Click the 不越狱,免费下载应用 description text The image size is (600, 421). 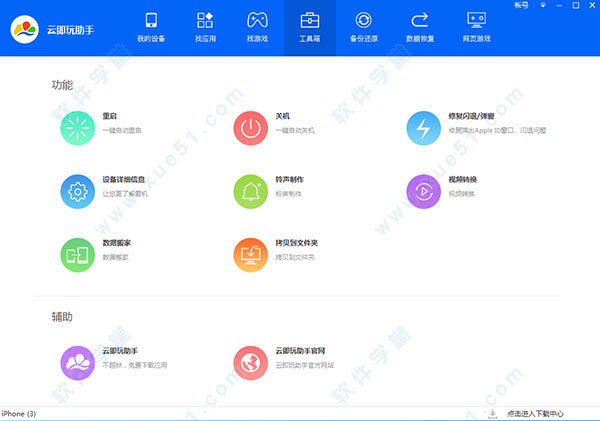pyautogui.click(x=135, y=365)
